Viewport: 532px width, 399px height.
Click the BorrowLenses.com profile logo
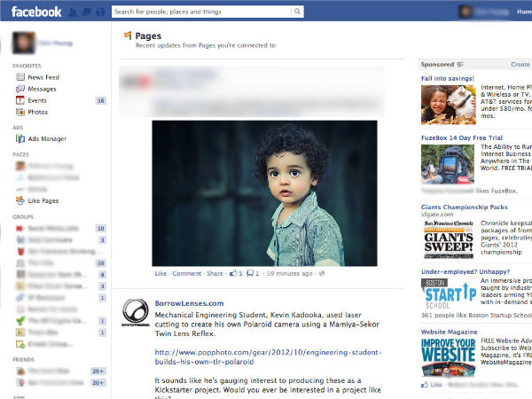pyautogui.click(x=135, y=314)
